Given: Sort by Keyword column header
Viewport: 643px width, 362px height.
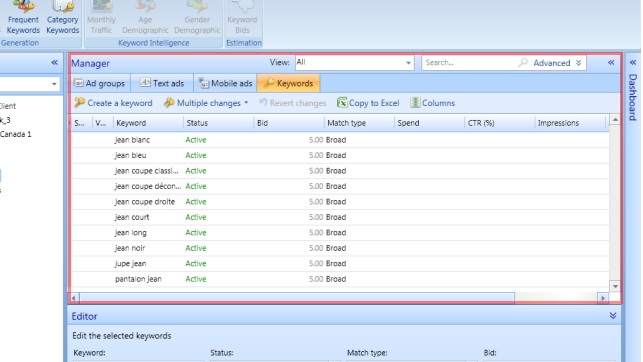Looking at the screenshot, I should coord(148,123).
